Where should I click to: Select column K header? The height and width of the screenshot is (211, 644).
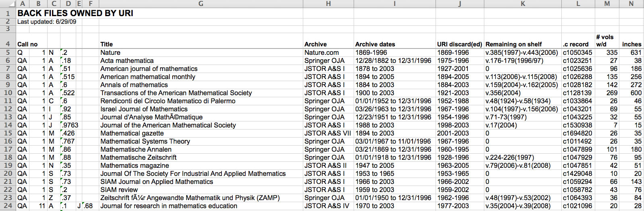pyautogui.click(x=523, y=4)
